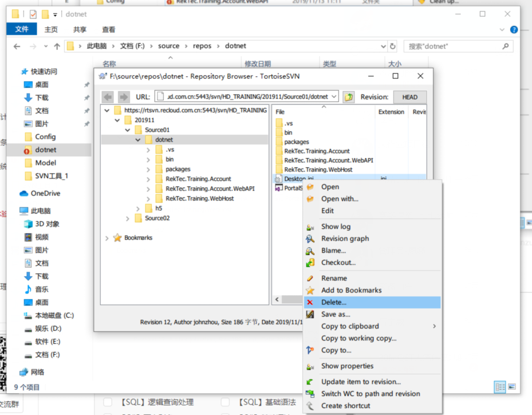Click the Blame... menu icon
This screenshot has width=532, height=415.
(310, 250)
